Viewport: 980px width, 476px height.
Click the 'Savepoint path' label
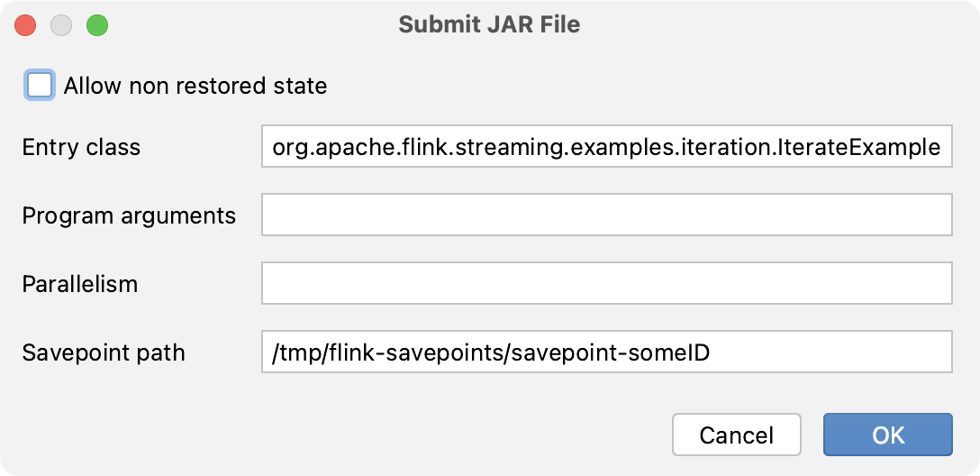pyautogui.click(x=104, y=352)
